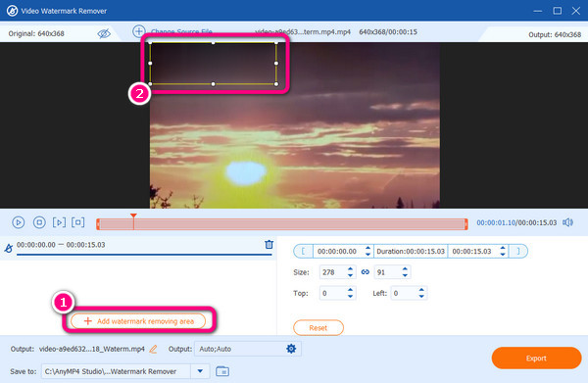Click the orange playhead marker on timeline
588x383 pixels.
pyautogui.click(x=133, y=216)
